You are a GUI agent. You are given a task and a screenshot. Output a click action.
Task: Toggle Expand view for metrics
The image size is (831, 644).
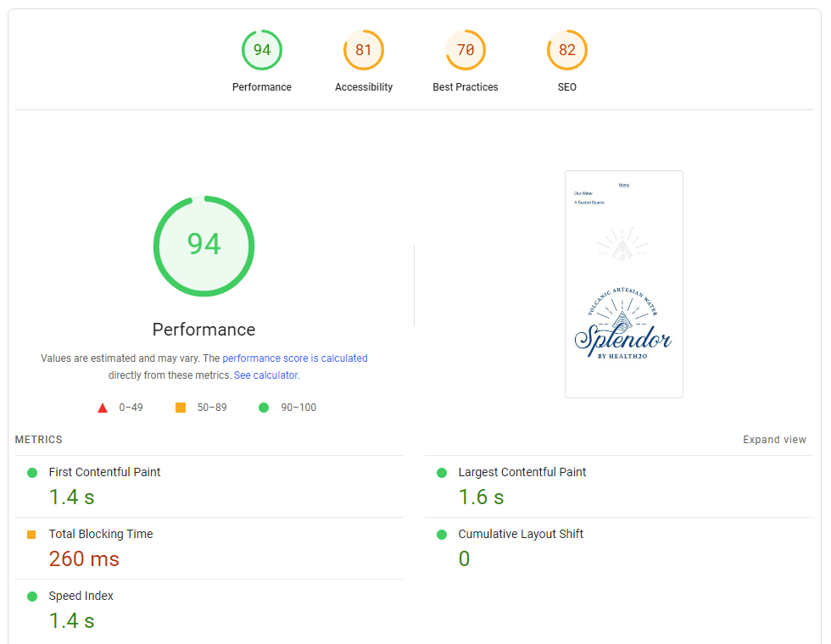click(774, 440)
